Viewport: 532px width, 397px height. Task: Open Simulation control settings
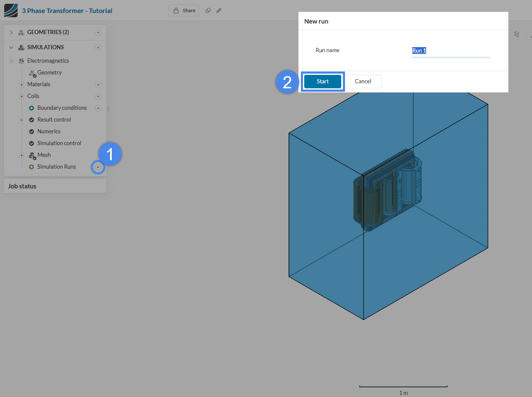[59, 143]
